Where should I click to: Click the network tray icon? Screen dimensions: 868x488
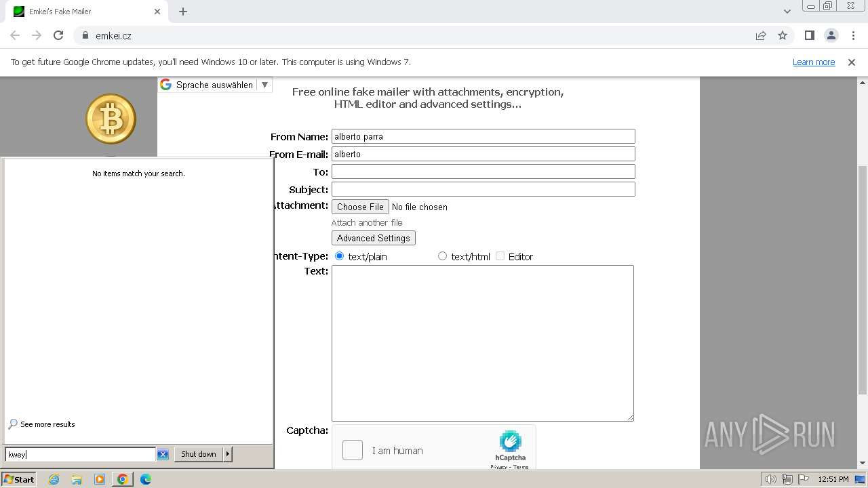click(x=787, y=480)
